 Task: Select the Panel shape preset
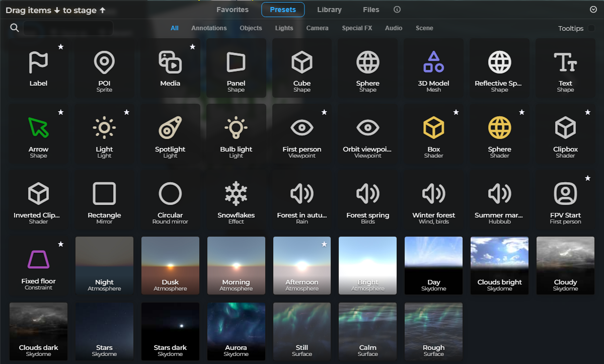[236, 68]
